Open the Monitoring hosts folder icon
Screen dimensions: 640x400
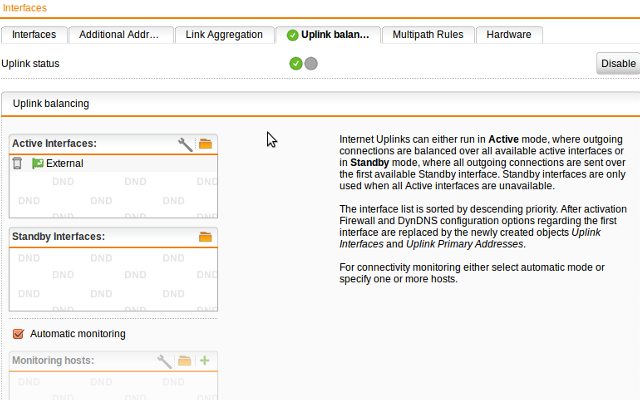coord(185,360)
